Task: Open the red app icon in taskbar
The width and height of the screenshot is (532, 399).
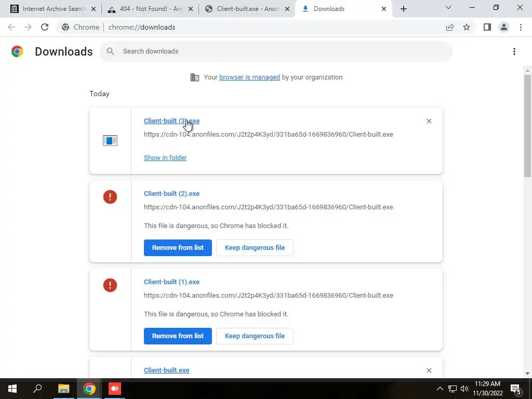Action: tap(115, 389)
